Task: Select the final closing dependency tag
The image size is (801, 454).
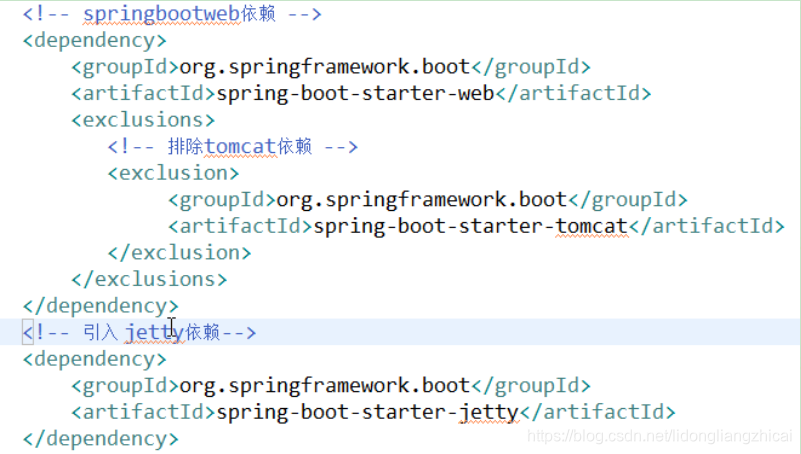Action: click(101, 439)
